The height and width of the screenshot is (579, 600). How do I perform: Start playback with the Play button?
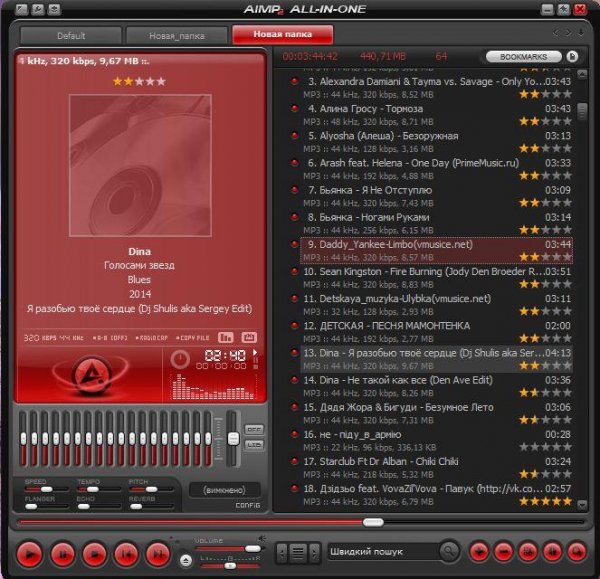29,553
